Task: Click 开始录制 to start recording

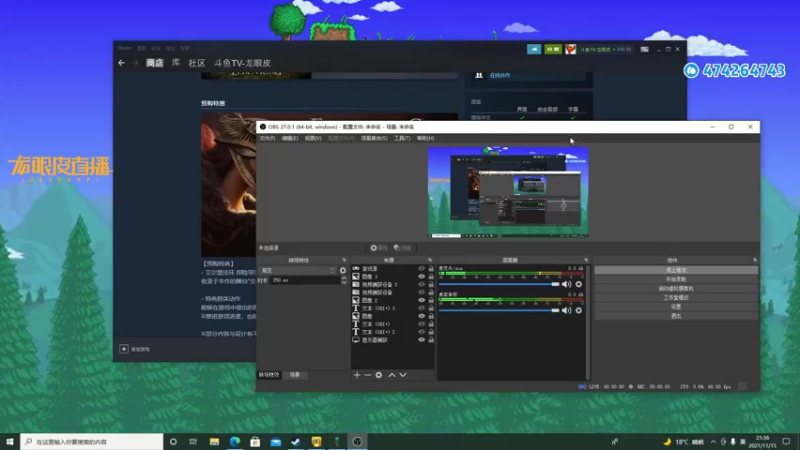Action: tap(676, 279)
